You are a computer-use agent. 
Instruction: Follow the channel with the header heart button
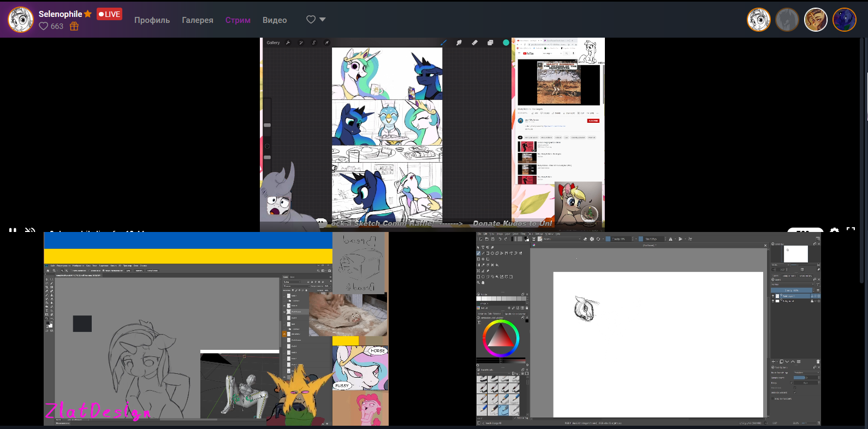[311, 20]
